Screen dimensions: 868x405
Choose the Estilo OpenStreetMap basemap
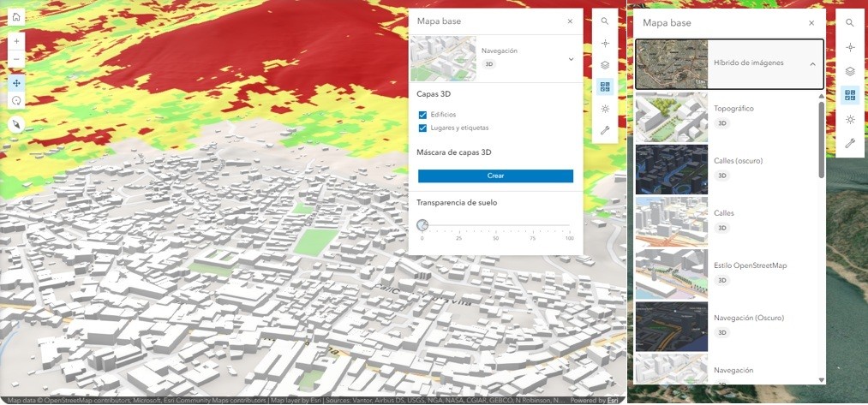click(x=727, y=273)
